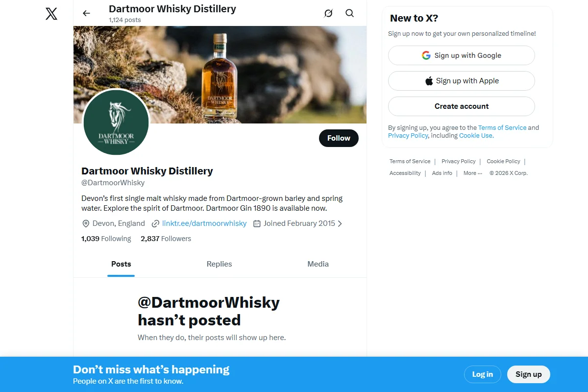The width and height of the screenshot is (588, 392).
Task: Click the profile bio description text
Action: click(212, 203)
